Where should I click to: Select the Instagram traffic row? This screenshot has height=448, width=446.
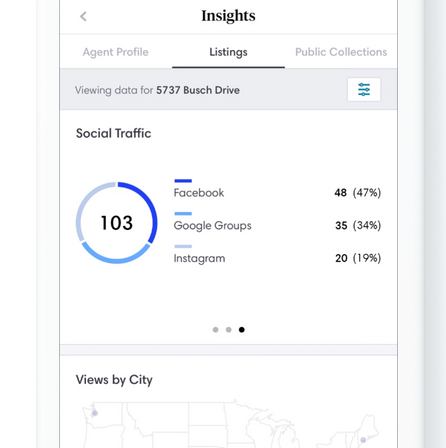point(277,255)
